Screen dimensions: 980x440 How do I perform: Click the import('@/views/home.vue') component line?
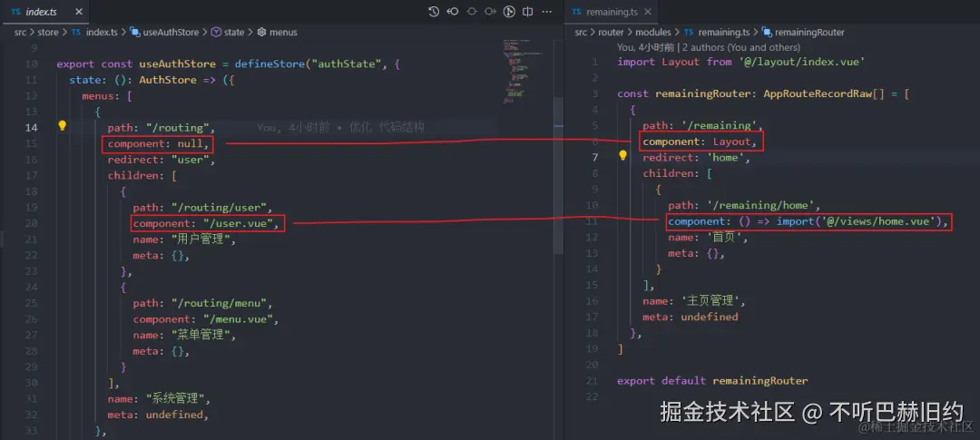[808, 221]
